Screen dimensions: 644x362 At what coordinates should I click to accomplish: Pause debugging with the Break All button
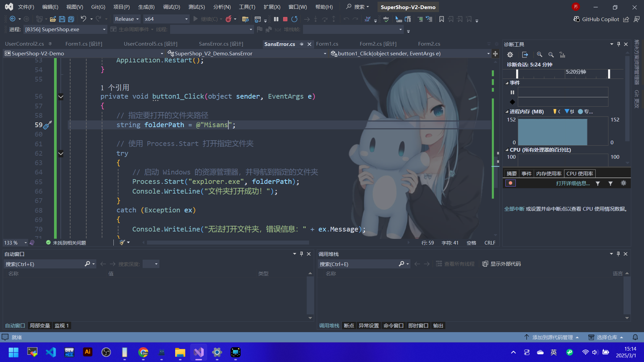tap(276, 19)
